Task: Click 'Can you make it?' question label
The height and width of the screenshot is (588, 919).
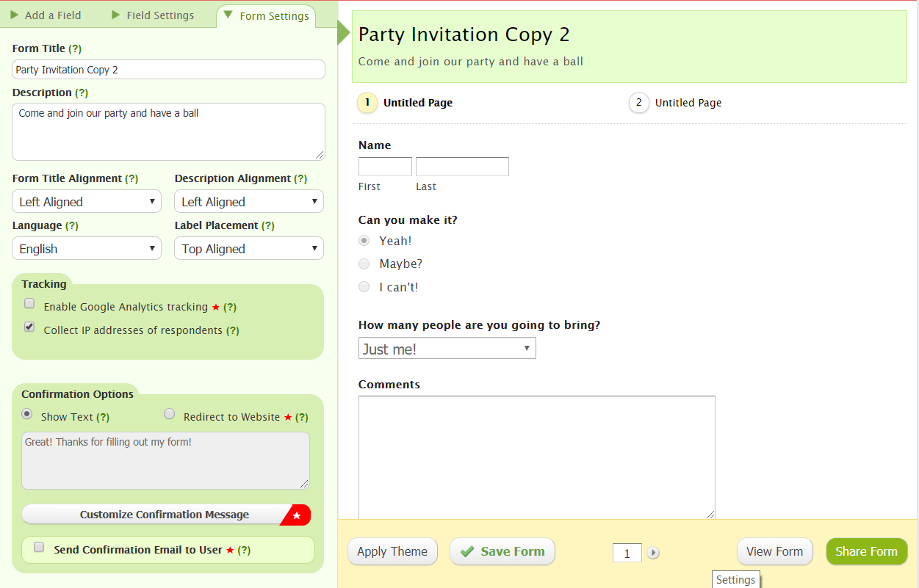Action: [408, 220]
